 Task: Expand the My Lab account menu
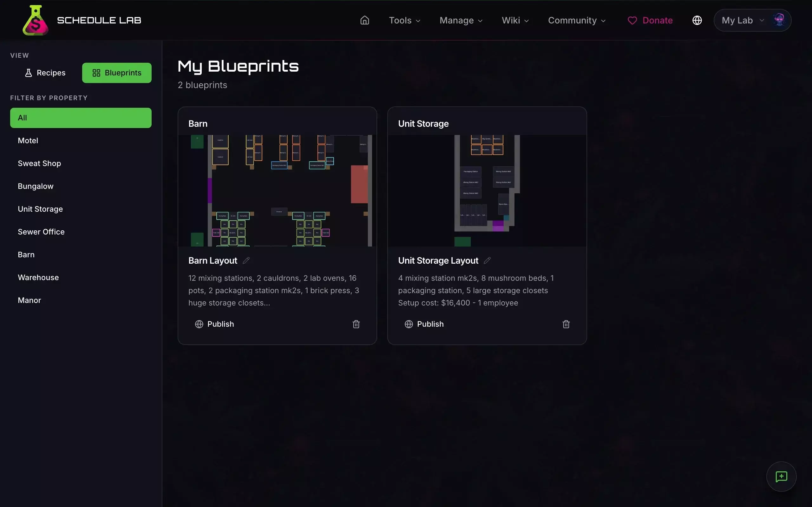click(742, 21)
